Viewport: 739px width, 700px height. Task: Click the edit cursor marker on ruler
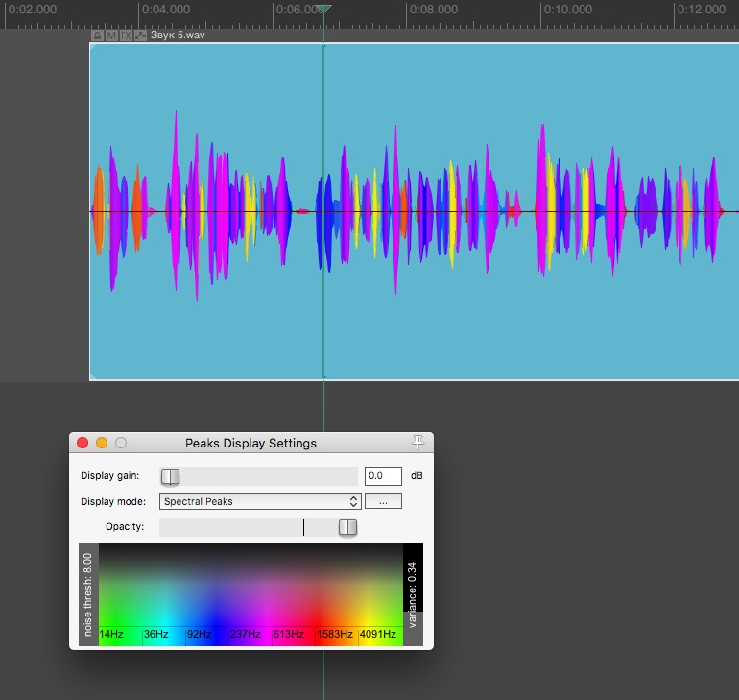[324, 10]
